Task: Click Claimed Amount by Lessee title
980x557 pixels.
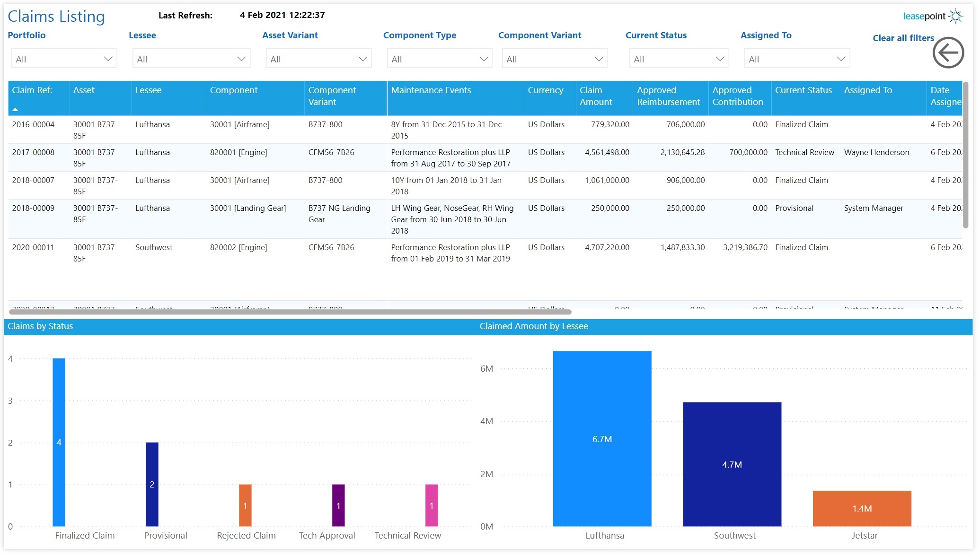Action: 534,326
